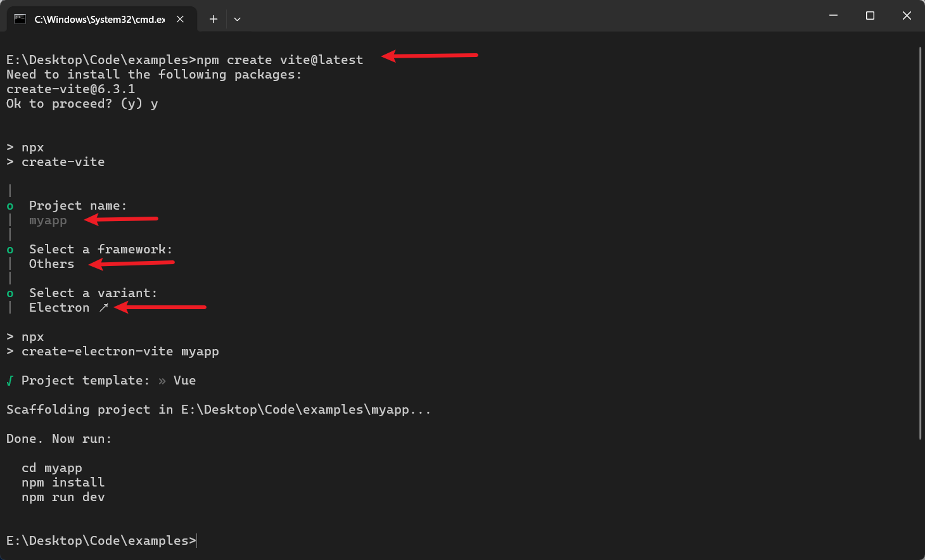Minimize the terminal window
Screen dimensions: 925x560
(833, 16)
